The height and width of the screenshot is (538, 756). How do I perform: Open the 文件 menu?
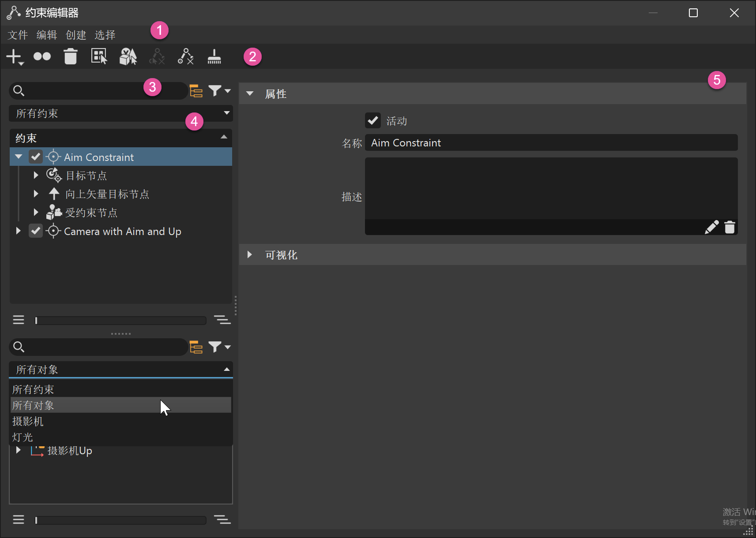click(18, 35)
